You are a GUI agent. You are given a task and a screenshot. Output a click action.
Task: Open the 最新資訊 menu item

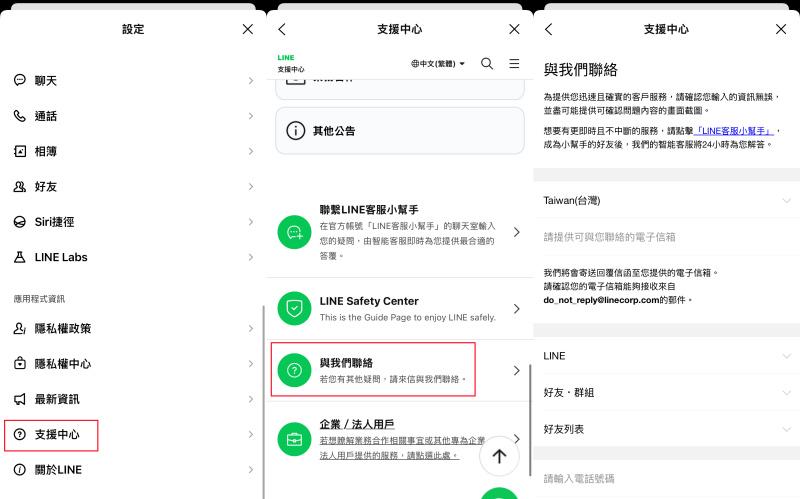133,399
